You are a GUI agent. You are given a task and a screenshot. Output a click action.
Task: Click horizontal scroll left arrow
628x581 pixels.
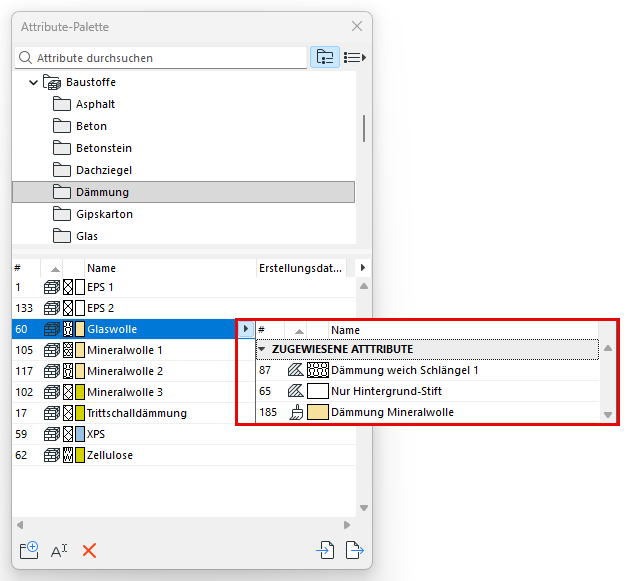click(20, 525)
